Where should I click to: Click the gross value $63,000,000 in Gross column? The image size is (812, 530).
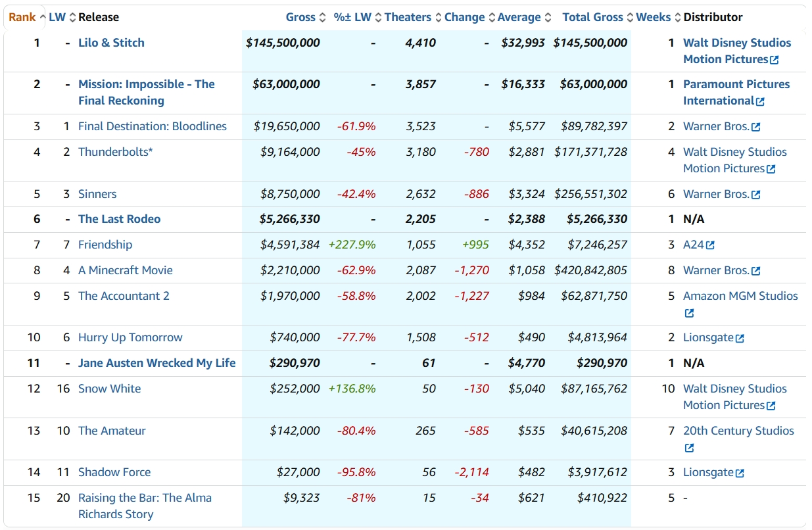coord(287,84)
